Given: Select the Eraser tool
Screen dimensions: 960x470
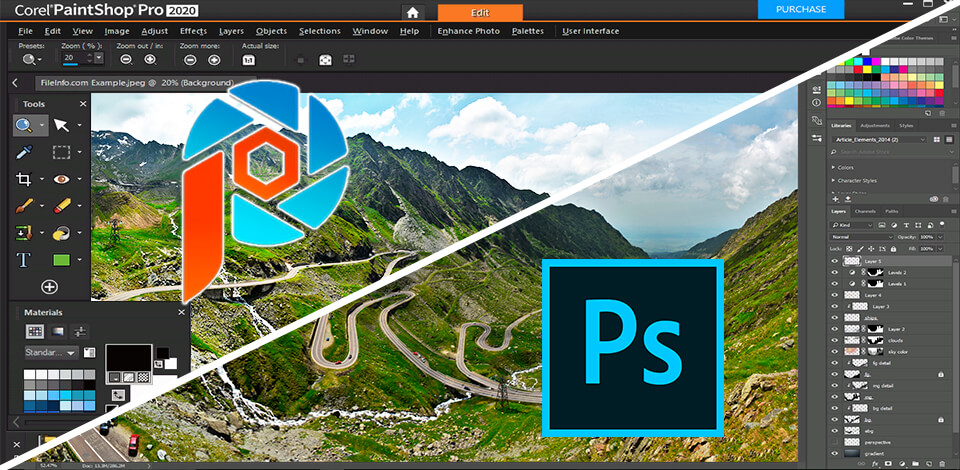Looking at the screenshot, I should click(x=61, y=206).
